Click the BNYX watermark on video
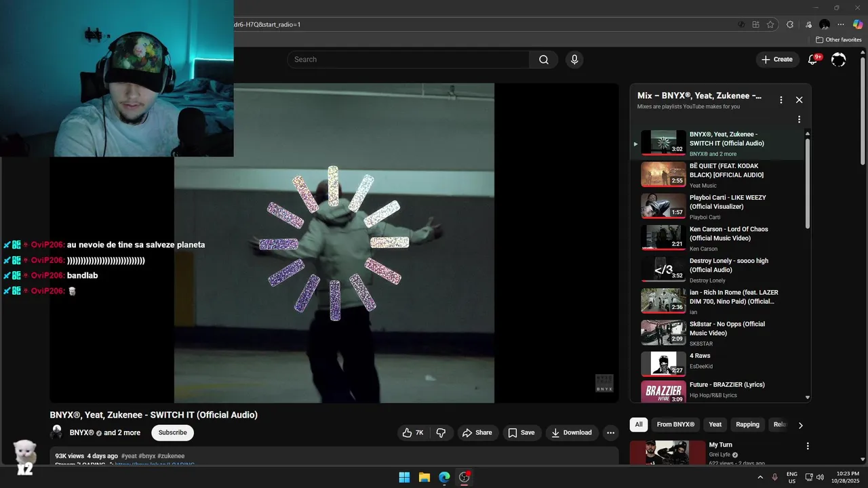This screenshot has width=868, height=488. tap(604, 383)
